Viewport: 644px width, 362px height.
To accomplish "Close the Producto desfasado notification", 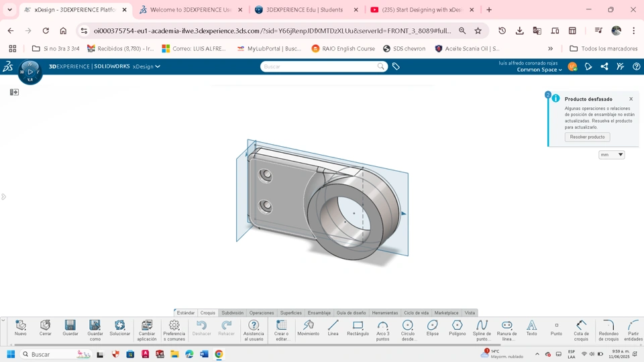I will (631, 99).
